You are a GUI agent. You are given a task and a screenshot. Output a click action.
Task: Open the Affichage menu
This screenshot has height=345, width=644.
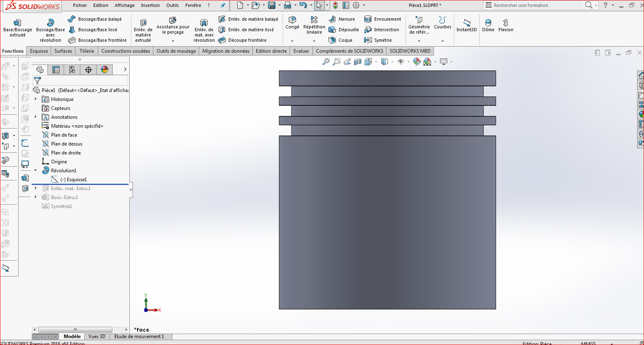125,5
